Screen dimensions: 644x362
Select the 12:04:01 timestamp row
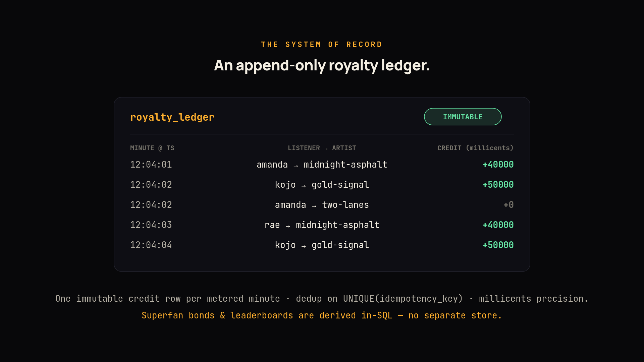322,165
